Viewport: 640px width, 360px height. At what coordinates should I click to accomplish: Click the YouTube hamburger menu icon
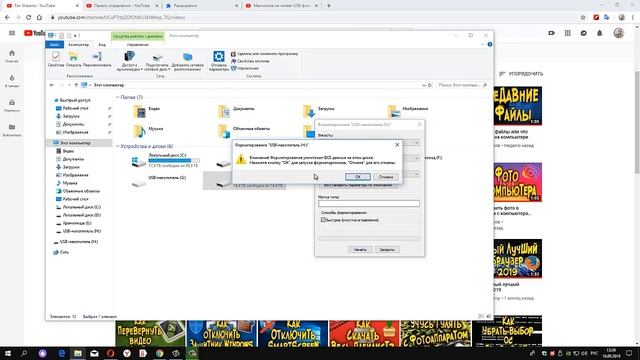(12, 33)
